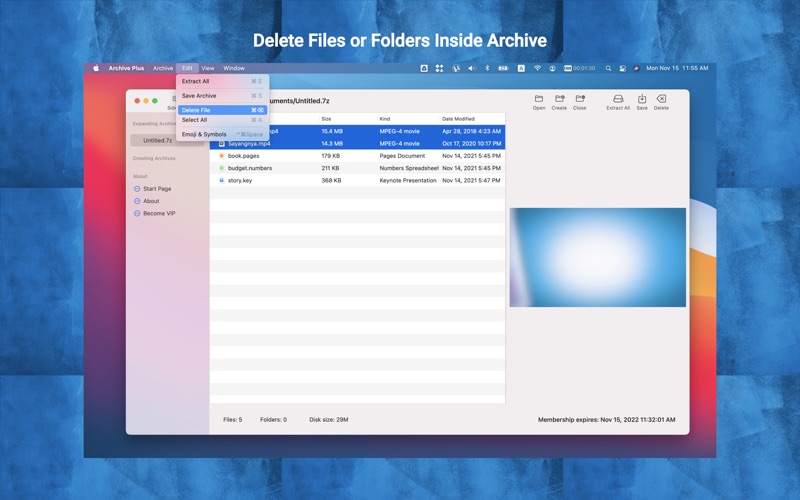Click the movie icon beside Sayangnya.mp4
Image resolution: width=800 pixels, height=500 pixels.
[x=221, y=144]
